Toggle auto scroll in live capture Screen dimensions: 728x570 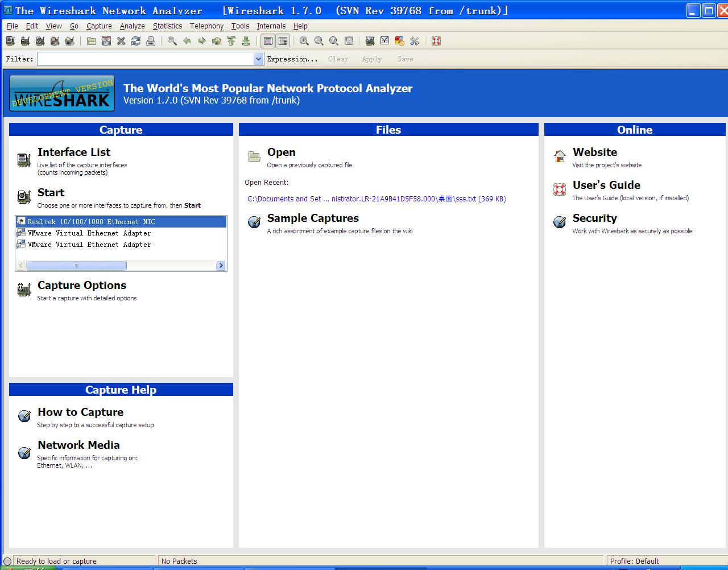(x=283, y=41)
